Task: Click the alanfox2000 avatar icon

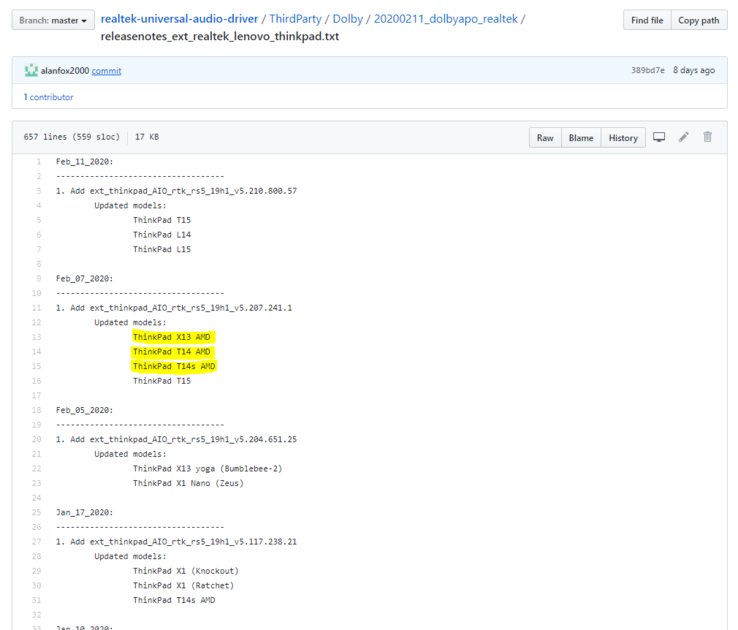Action: (x=31, y=70)
